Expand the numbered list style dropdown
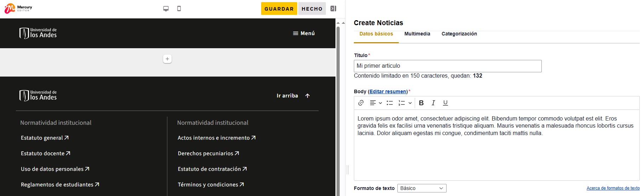The width and height of the screenshot is (644, 196). pos(410,103)
